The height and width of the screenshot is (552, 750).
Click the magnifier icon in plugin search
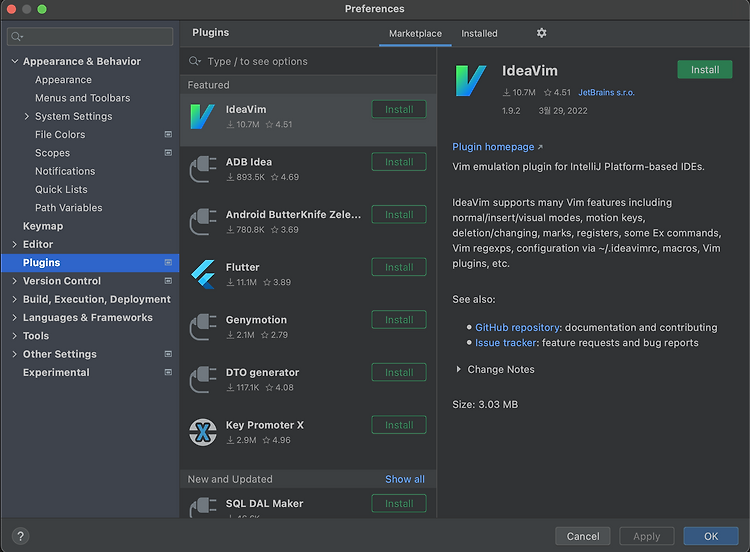pos(195,61)
